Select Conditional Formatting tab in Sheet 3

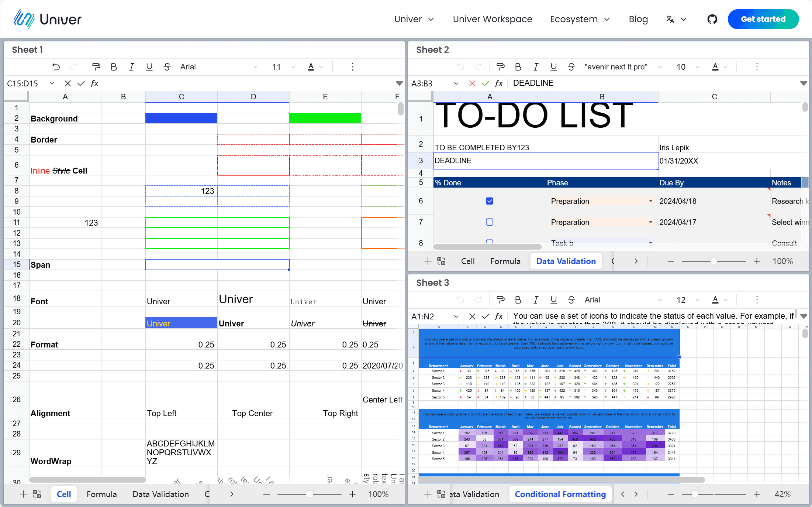coord(560,494)
